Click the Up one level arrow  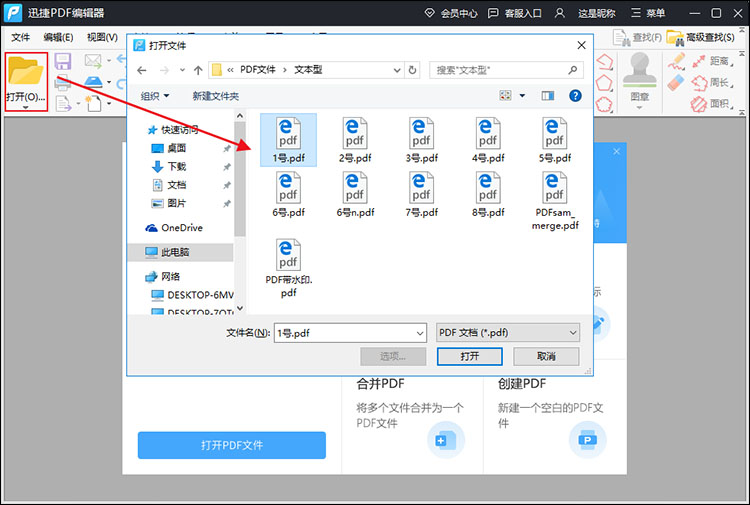point(198,70)
